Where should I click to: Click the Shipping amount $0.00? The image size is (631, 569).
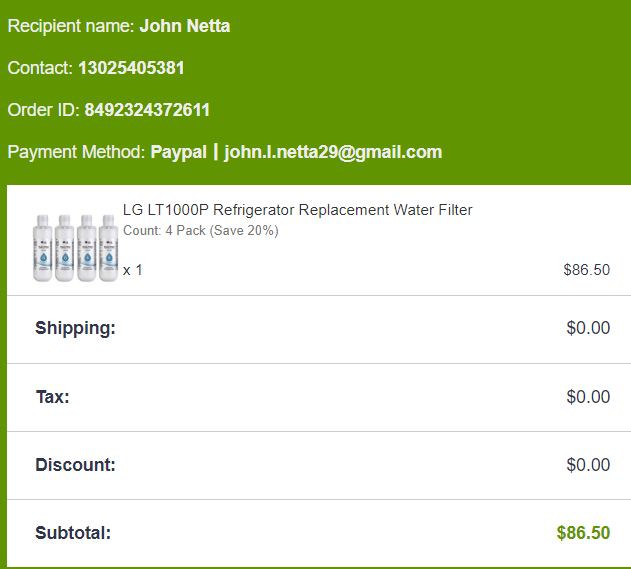pos(588,328)
